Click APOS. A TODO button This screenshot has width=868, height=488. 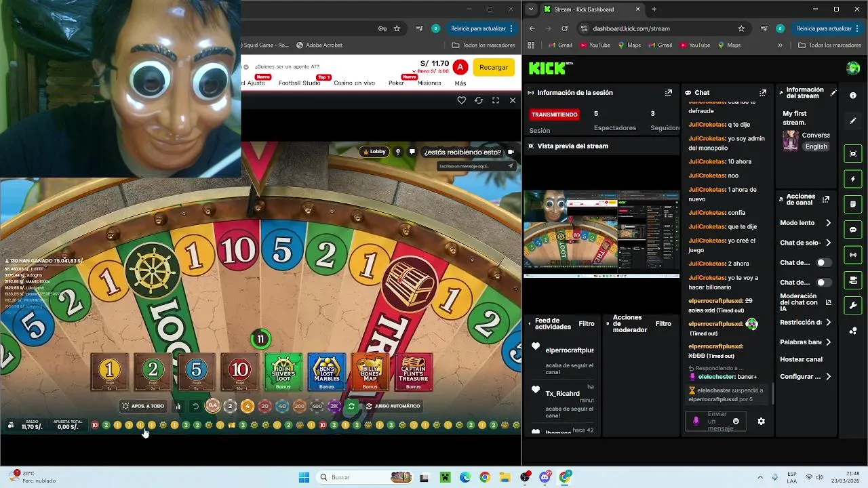tap(143, 406)
